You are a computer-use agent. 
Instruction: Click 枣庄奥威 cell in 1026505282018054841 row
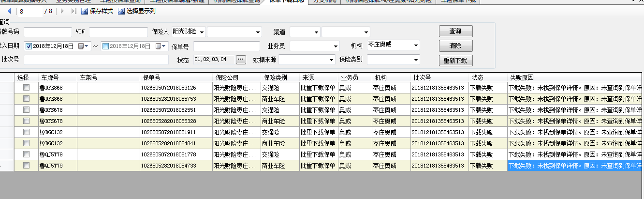tap(392, 143)
